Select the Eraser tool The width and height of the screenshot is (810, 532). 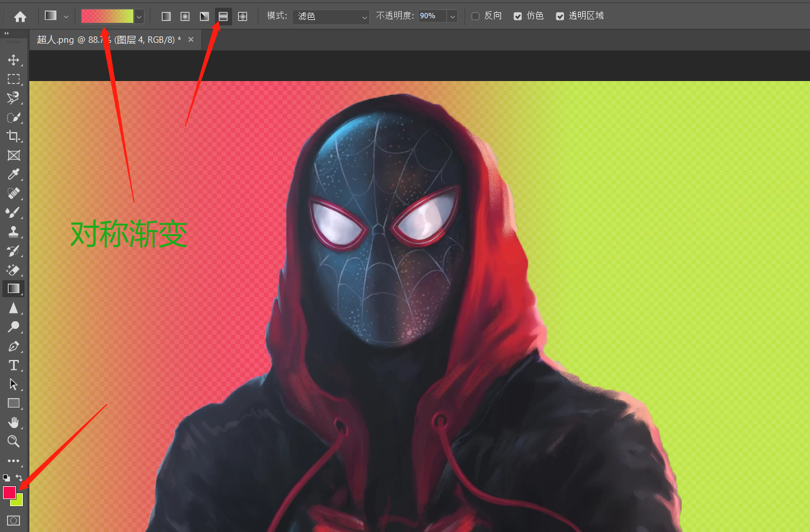[14, 270]
